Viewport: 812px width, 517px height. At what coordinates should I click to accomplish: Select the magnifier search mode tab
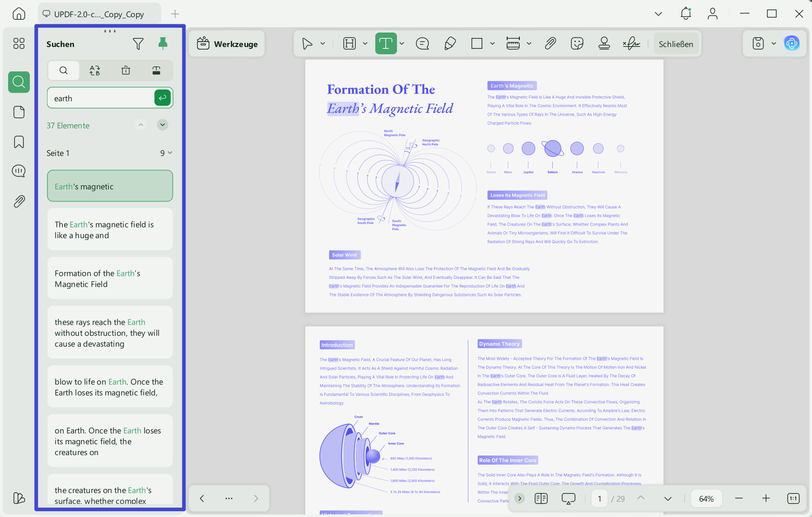(64, 70)
